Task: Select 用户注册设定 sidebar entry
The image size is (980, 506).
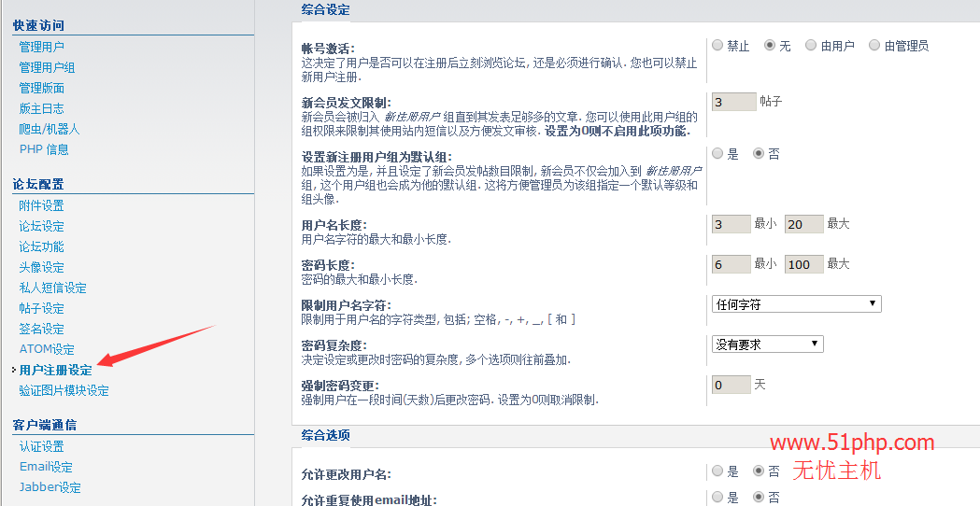Action: coord(56,371)
